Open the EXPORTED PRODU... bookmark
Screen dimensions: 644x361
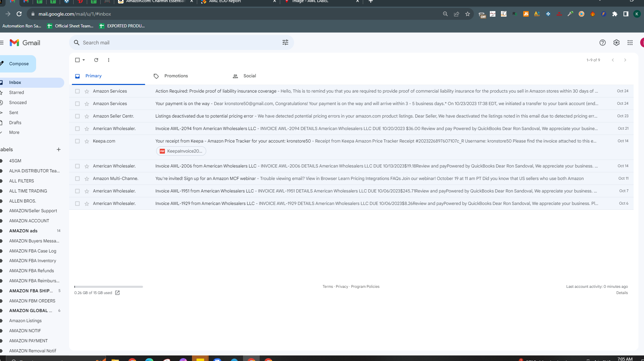tap(122, 26)
